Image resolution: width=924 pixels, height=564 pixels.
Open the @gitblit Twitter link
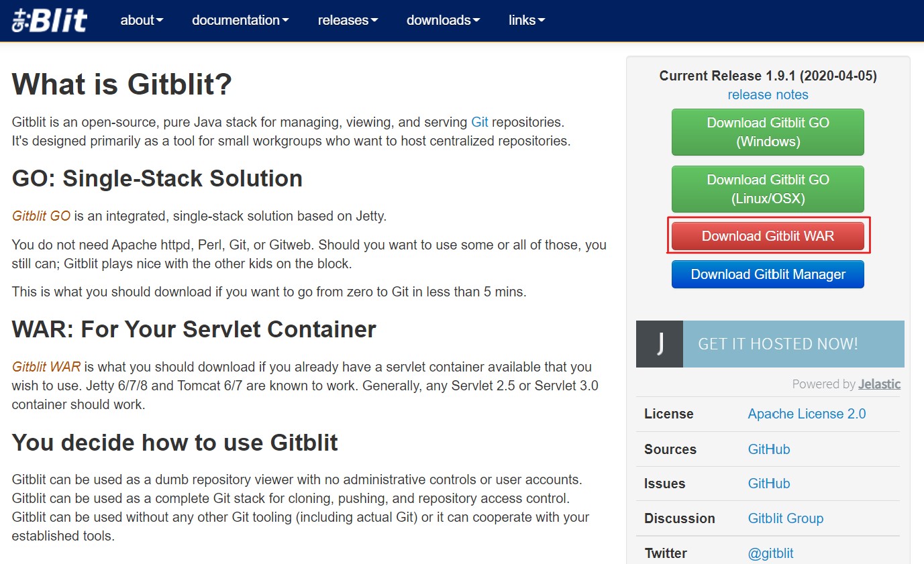771,553
